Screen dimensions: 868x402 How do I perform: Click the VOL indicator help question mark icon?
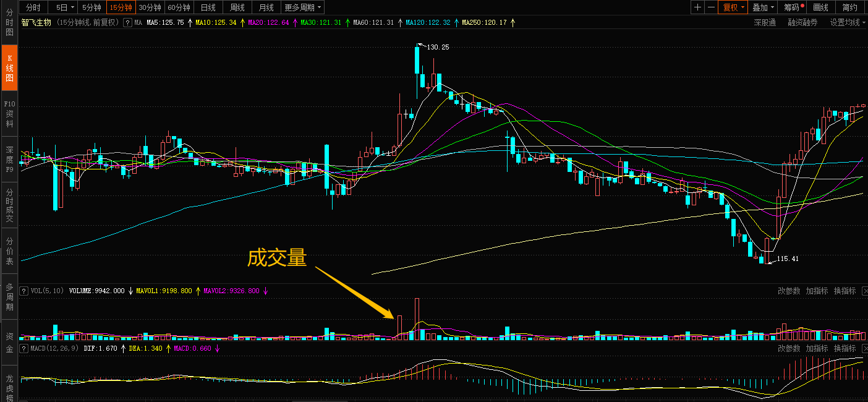pyautogui.click(x=23, y=291)
